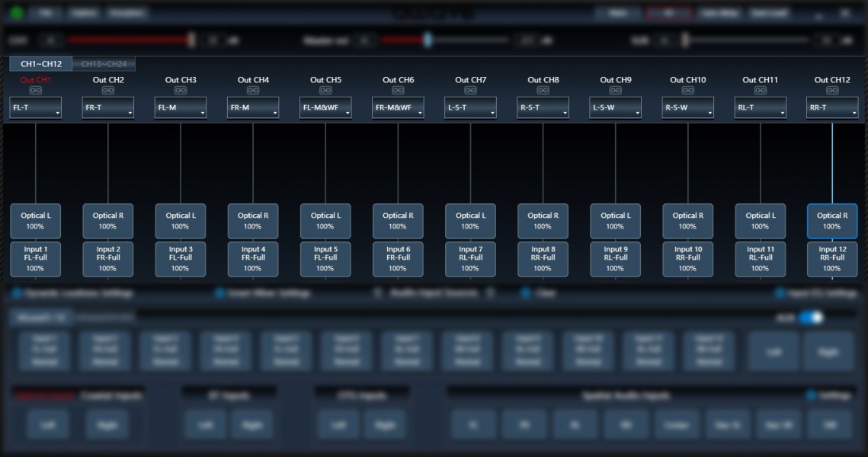Select the Optical R block under Out CH8
Screen dimensions: 868x457
tap(543, 221)
